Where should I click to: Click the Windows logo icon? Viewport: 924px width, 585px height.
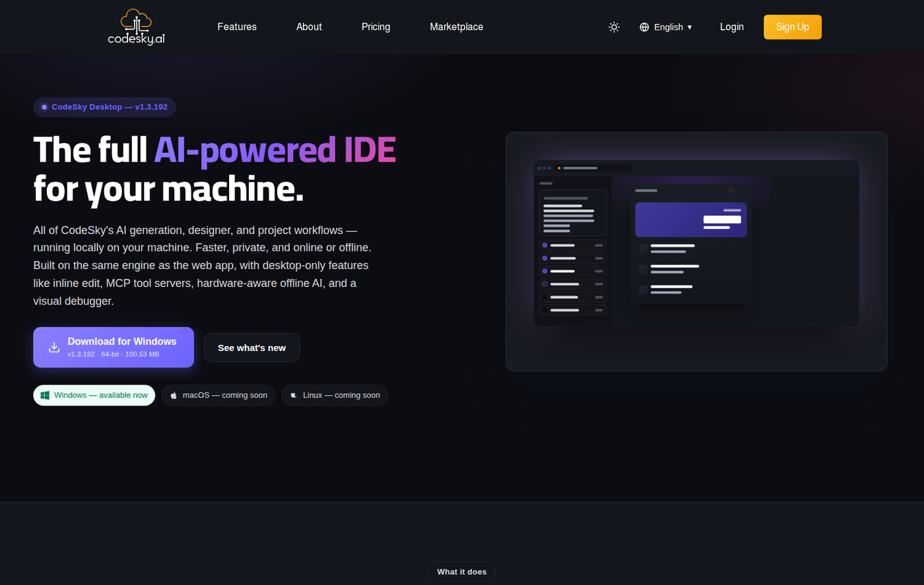click(45, 395)
